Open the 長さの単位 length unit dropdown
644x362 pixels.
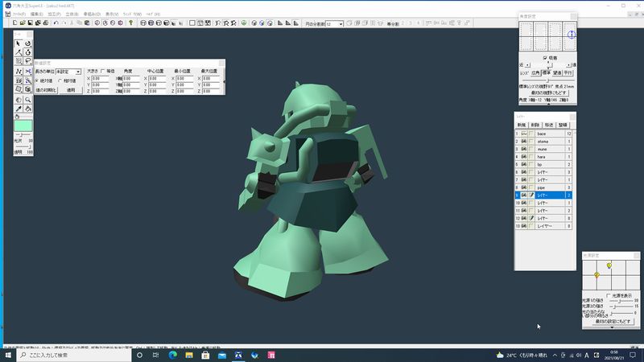[78, 72]
